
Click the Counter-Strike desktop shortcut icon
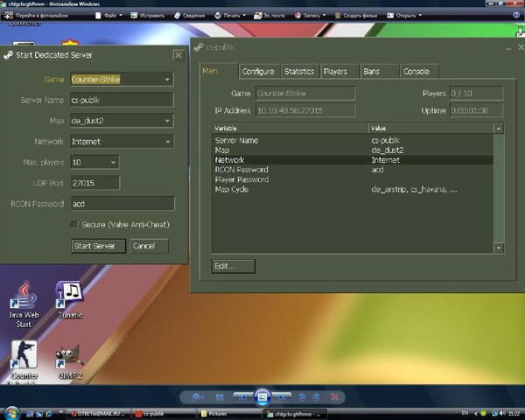click(x=24, y=360)
